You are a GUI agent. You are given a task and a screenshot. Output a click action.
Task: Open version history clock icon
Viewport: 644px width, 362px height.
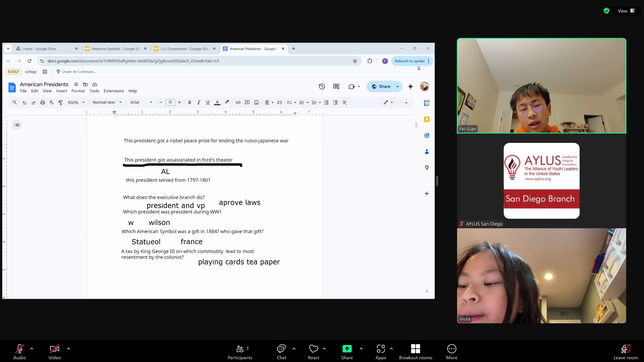pos(322,87)
